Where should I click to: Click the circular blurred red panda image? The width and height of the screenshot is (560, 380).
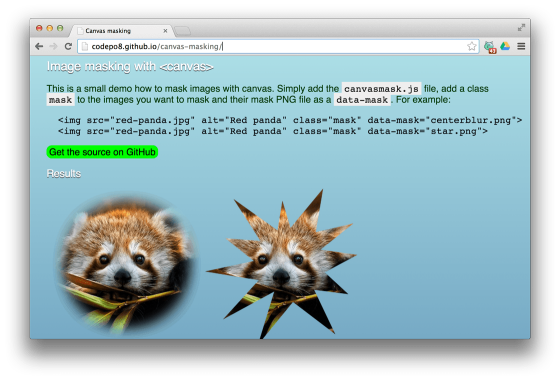126,264
